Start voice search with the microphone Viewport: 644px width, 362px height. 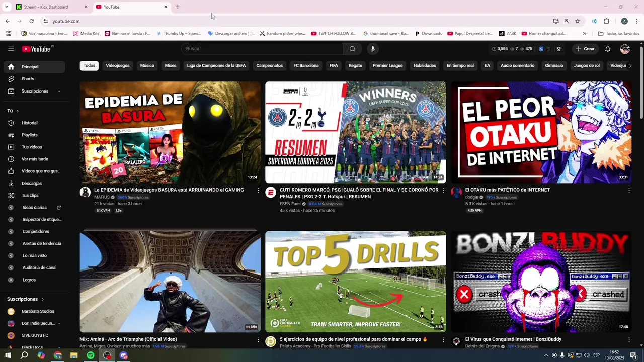(373, 49)
